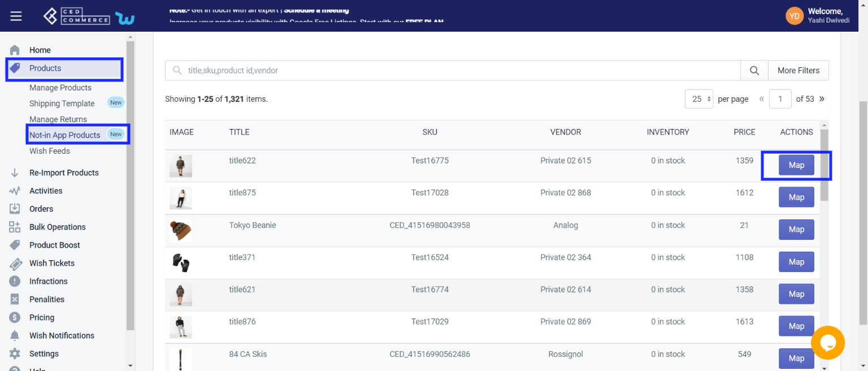The width and height of the screenshot is (868, 371).
Task: Open the hamburger menu icon
Action: pos(16,16)
